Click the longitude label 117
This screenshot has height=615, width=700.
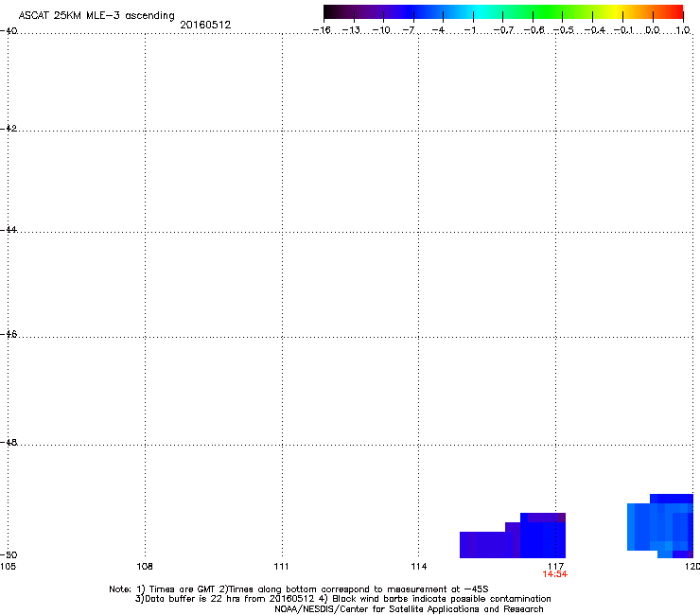pos(556,567)
